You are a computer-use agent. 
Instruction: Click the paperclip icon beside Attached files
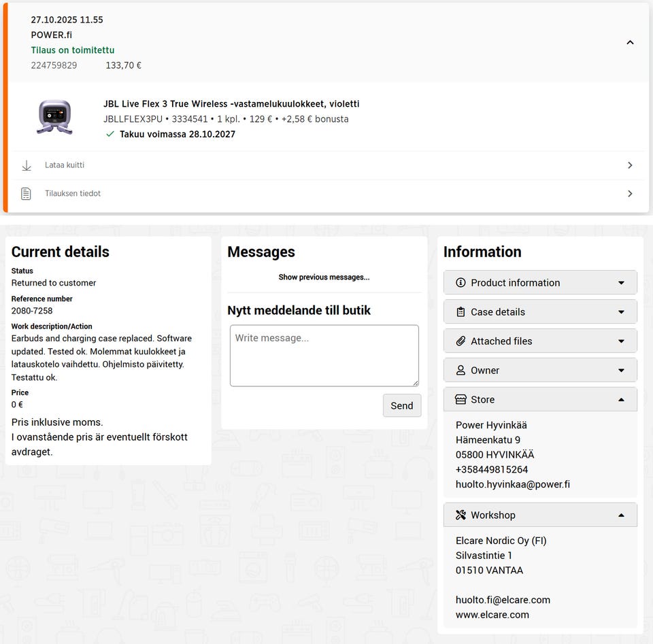point(461,341)
